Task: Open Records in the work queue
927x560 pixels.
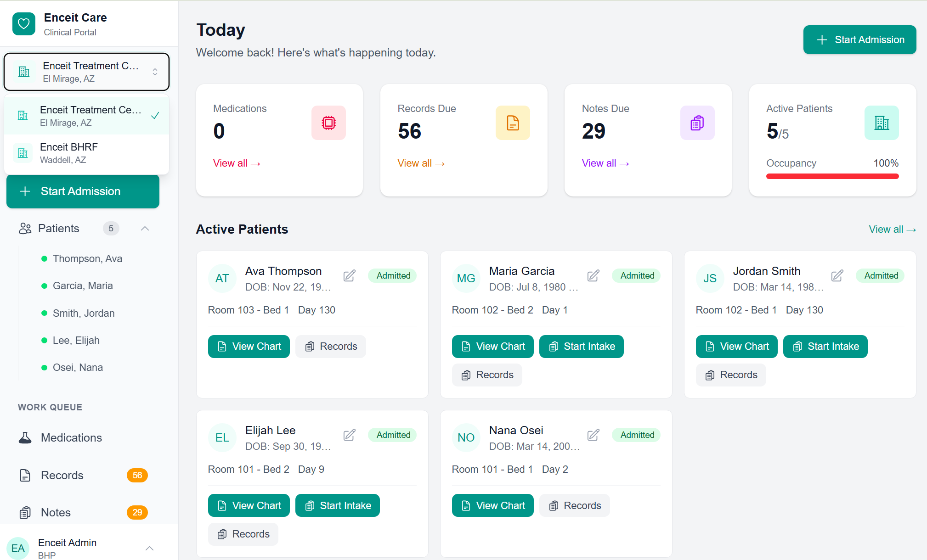Action: pyautogui.click(x=83, y=475)
